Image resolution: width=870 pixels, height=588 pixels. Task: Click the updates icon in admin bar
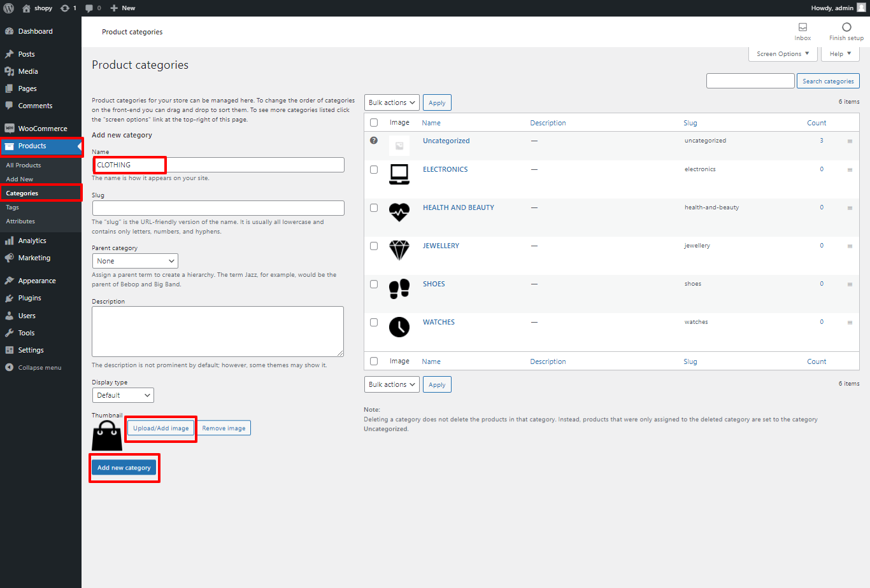tap(65, 8)
